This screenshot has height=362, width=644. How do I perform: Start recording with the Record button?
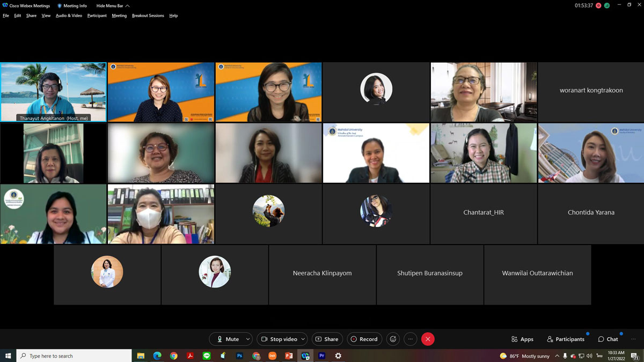(x=364, y=339)
